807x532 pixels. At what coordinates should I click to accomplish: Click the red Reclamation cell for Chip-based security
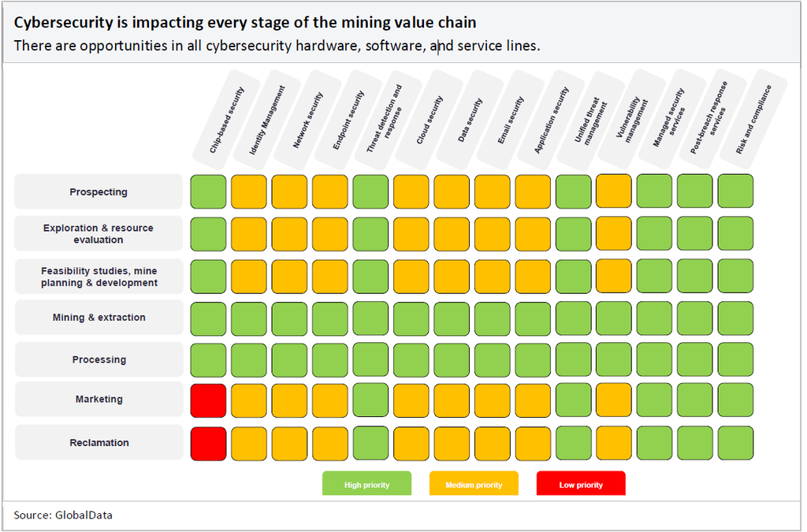(x=208, y=443)
